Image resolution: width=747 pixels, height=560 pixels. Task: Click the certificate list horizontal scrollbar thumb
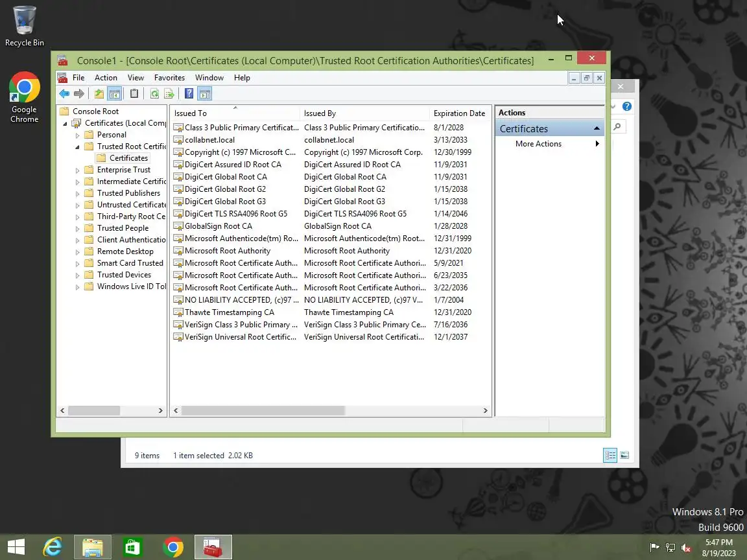point(263,410)
